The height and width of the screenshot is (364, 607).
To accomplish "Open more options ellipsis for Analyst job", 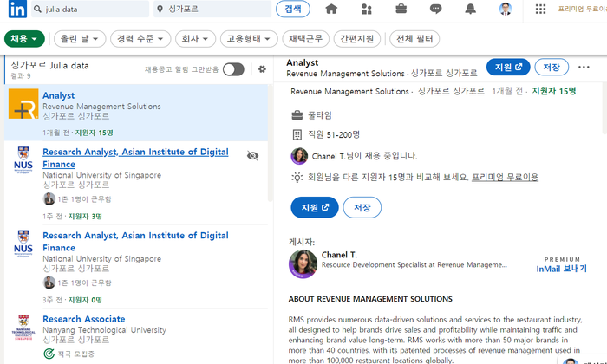I will click(x=584, y=67).
